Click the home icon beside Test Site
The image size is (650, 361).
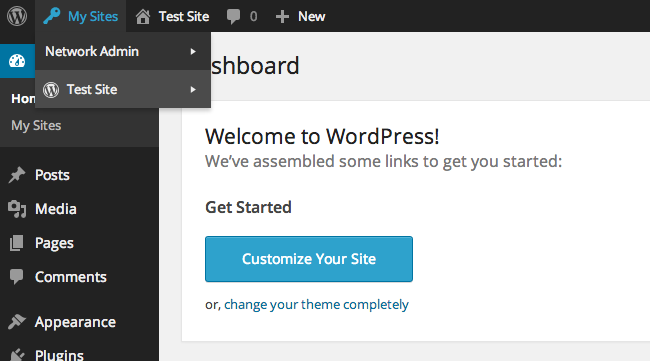[x=143, y=17]
